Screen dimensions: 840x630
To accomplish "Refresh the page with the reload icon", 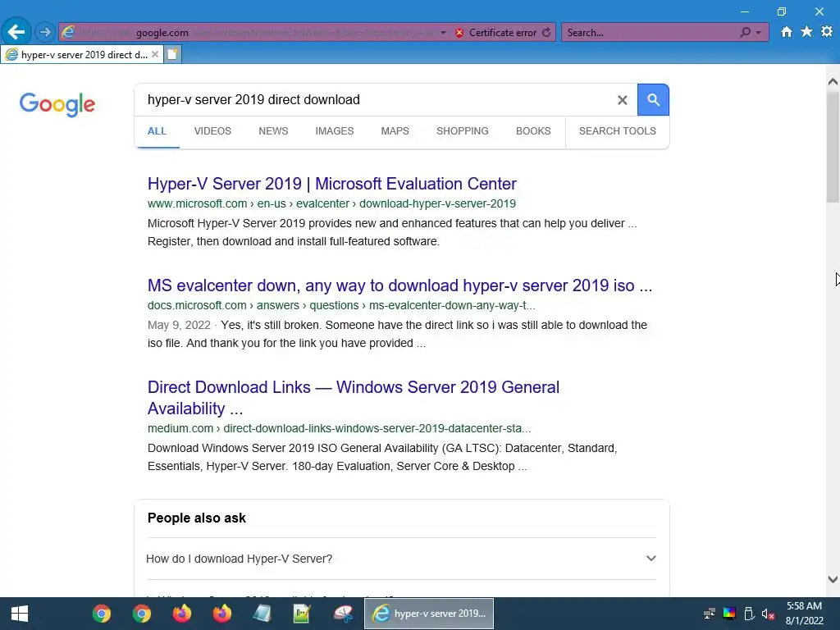I will click(546, 32).
